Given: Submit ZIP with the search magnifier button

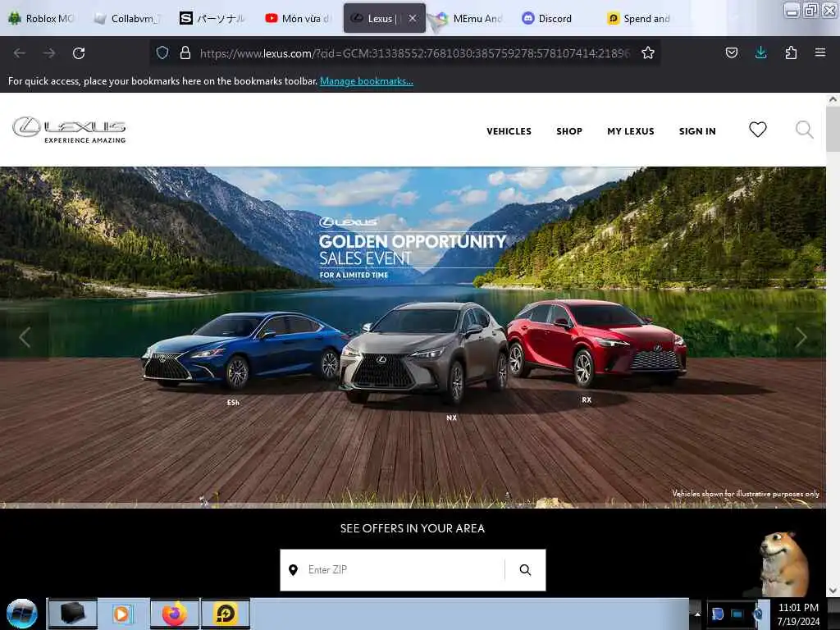Looking at the screenshot, I should 525,570.
